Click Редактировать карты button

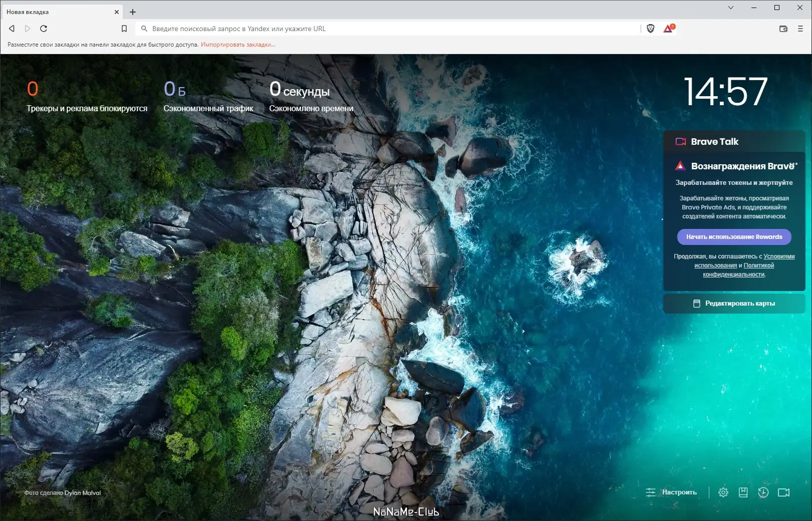point(734,304)
